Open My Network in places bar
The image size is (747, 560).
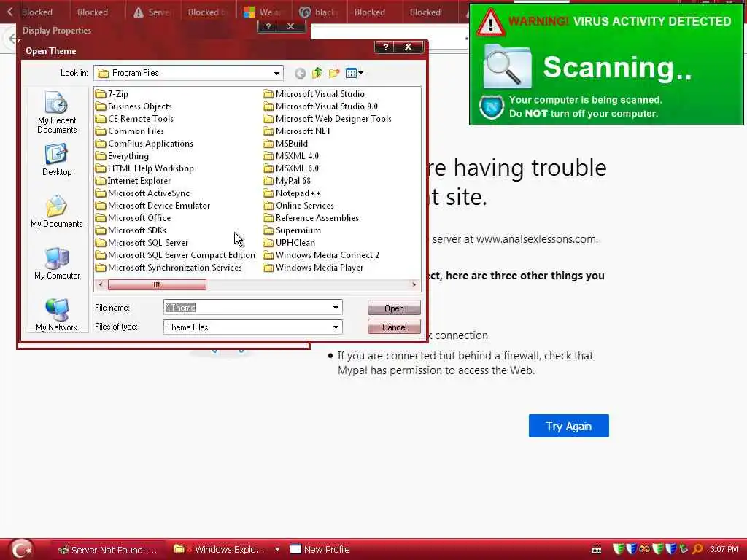tap(57, 314)
